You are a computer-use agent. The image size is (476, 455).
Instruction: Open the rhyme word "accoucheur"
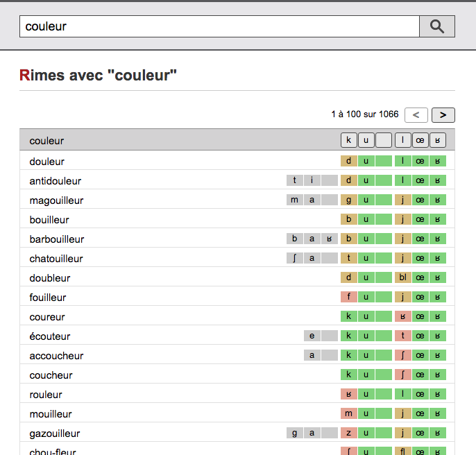pos(56,356)
